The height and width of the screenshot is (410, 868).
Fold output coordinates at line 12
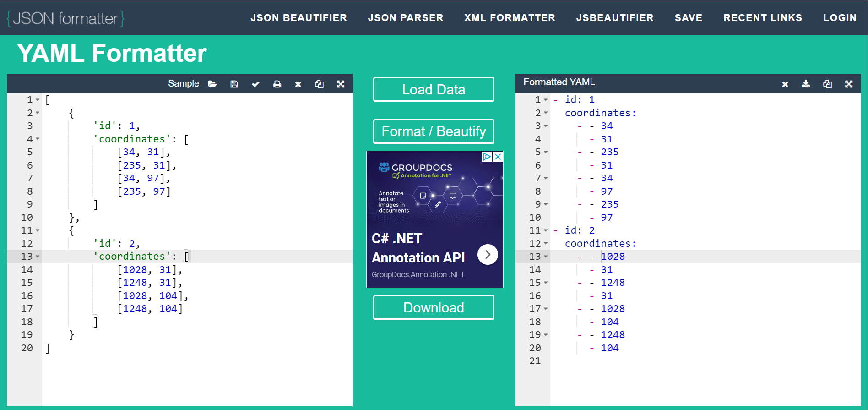point(546,244)
